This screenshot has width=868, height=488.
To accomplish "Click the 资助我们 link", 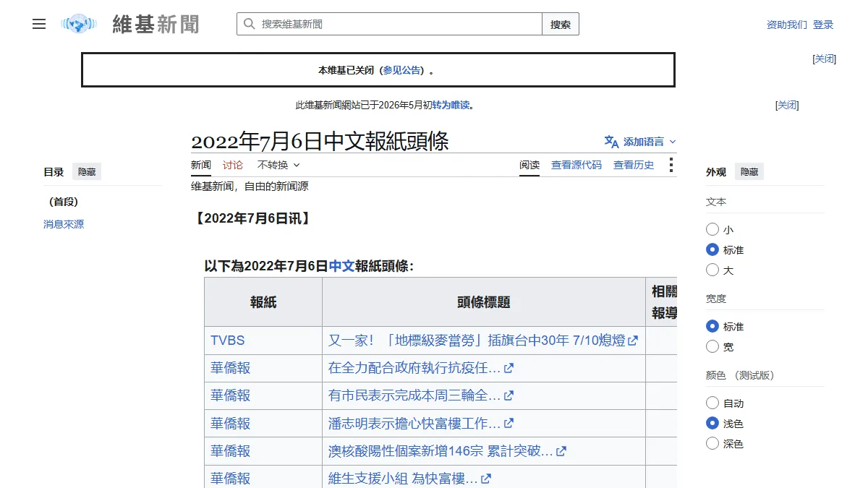I will point(787,25).
